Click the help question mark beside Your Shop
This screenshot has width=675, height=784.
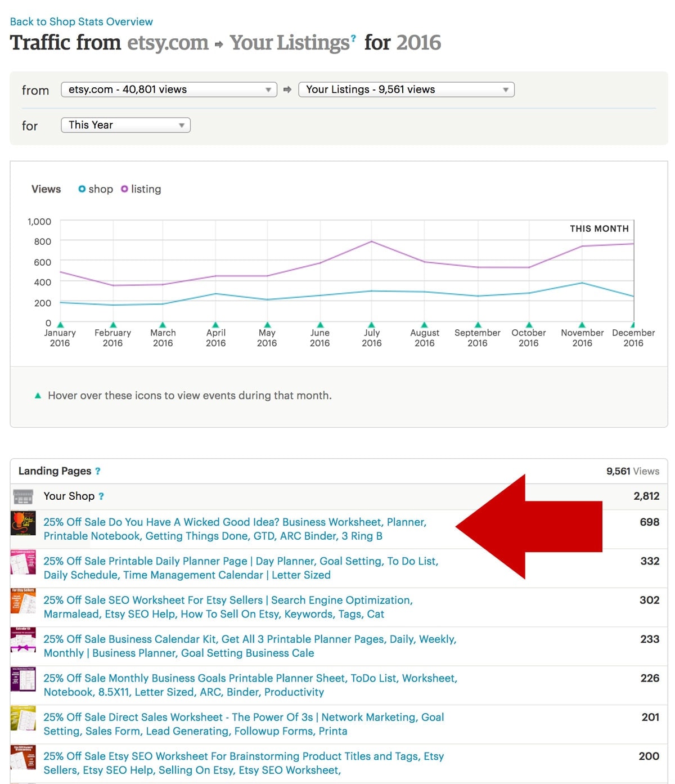point(101,496)
